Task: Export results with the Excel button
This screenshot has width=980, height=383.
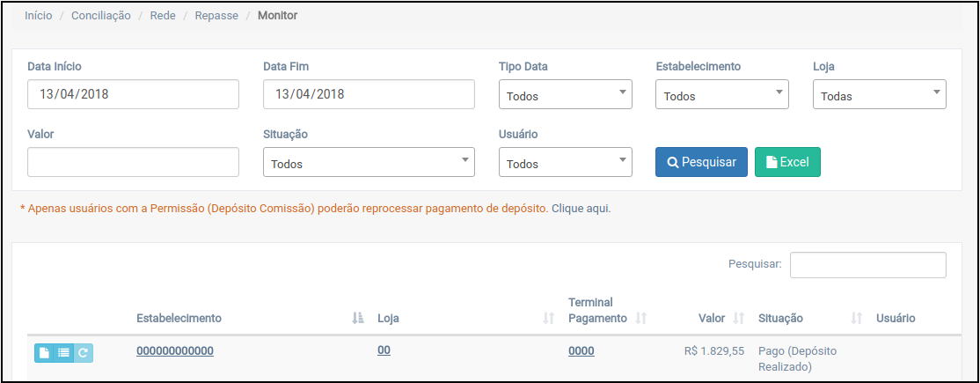Action: pos(787,162)
